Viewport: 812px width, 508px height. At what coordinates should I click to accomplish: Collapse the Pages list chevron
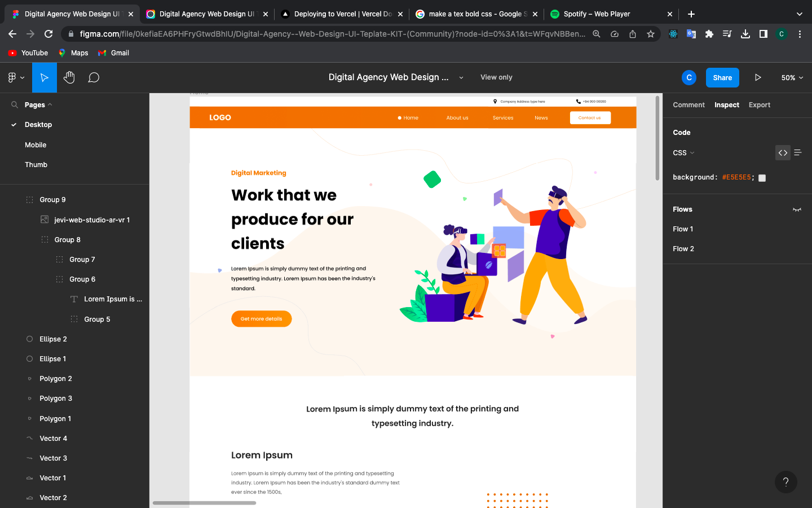[50, 105]
